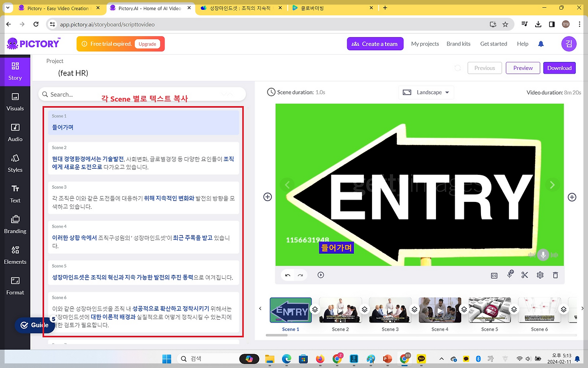Open the Styles sidebar panel
The height and width of the screenshot is (368, 588).
click(15, 163)
